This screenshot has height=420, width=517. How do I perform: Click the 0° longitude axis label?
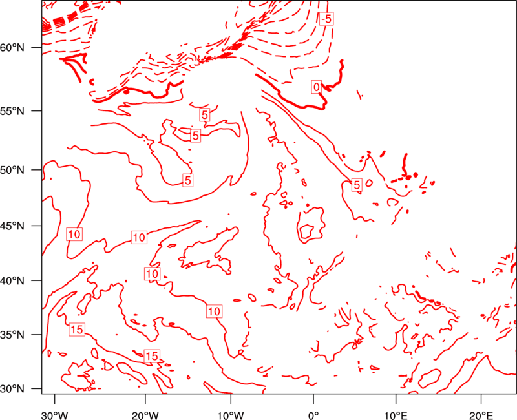(x=313, y=415)
